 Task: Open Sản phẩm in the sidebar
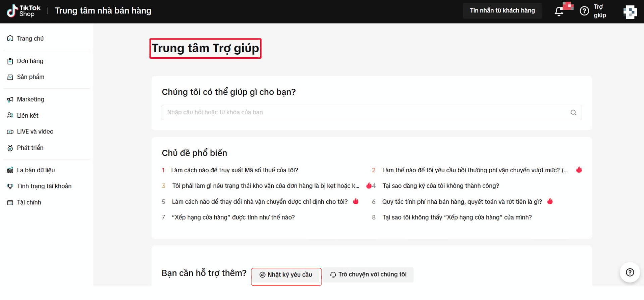click(x=31, y=77)
